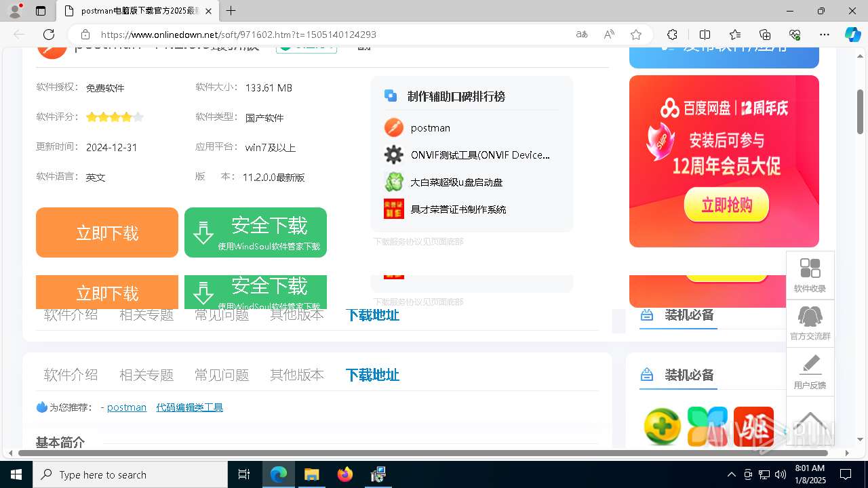The image size is (868, 488).
Task: Open ONVIF测试工具(ONVIF Device... link
Action: click(480, 155)
